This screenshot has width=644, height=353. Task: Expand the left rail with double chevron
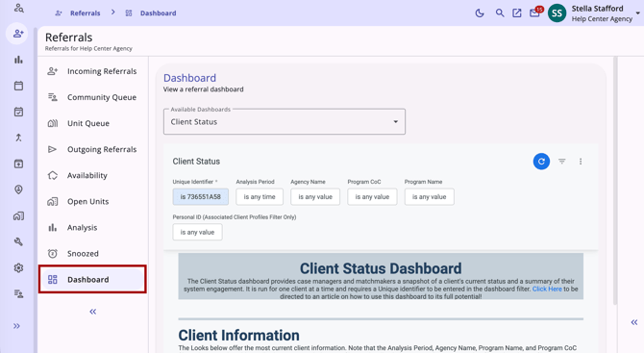pos(16,326)
